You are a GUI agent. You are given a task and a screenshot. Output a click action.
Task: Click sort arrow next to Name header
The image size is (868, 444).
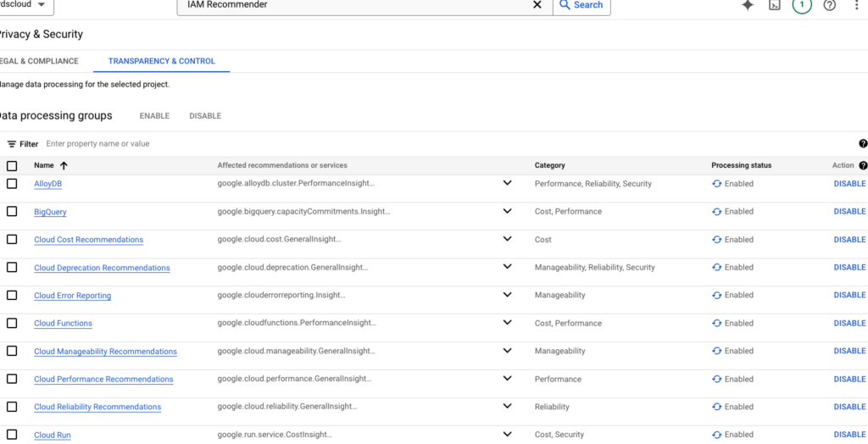pos(64,165)
